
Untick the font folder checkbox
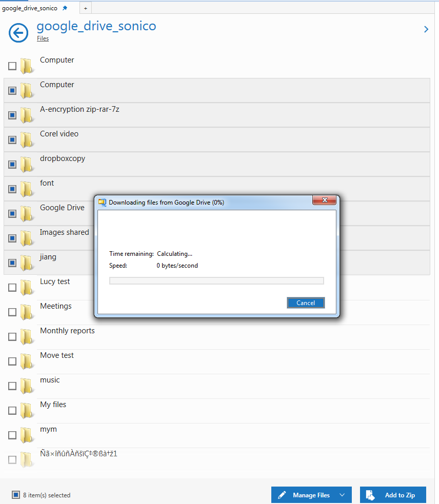point(12,189)
